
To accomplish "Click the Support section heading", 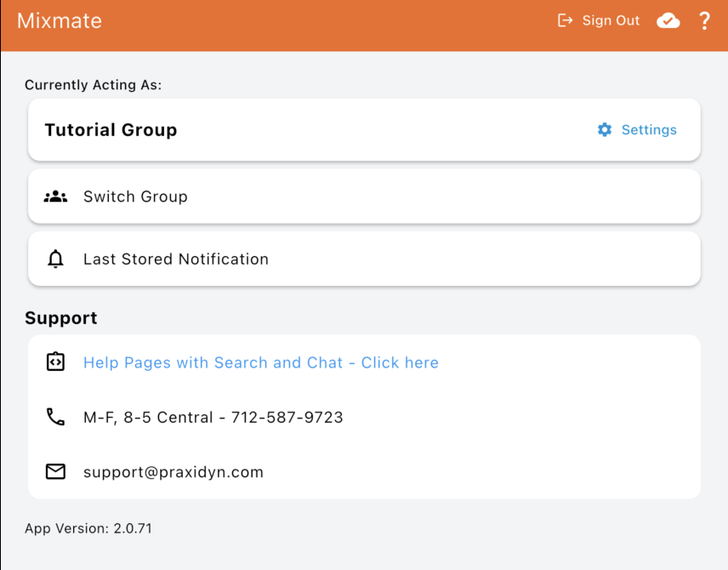I will [x=60, y=318].
